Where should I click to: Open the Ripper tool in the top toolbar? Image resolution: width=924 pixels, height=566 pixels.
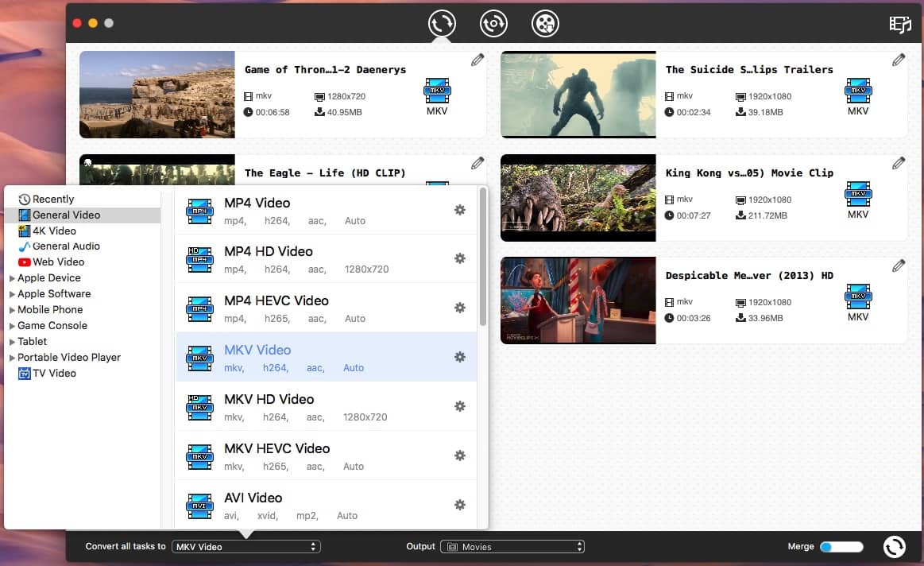493,23
